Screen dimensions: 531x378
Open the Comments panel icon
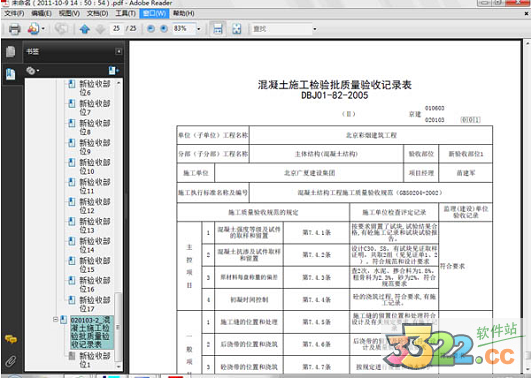(11, 339)
